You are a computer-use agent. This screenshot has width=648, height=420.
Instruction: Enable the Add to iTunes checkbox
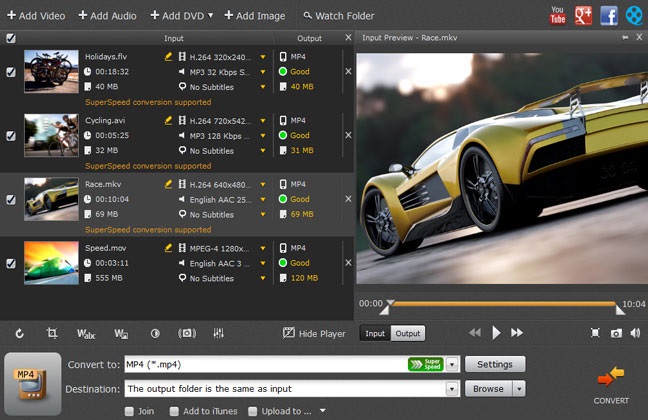174,410
